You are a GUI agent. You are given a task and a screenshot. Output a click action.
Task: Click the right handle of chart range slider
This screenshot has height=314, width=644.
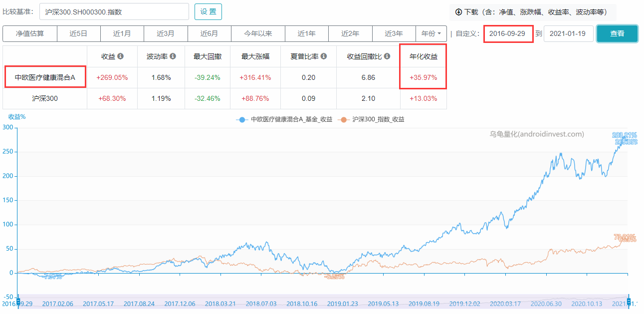click(x=629, y=302)
